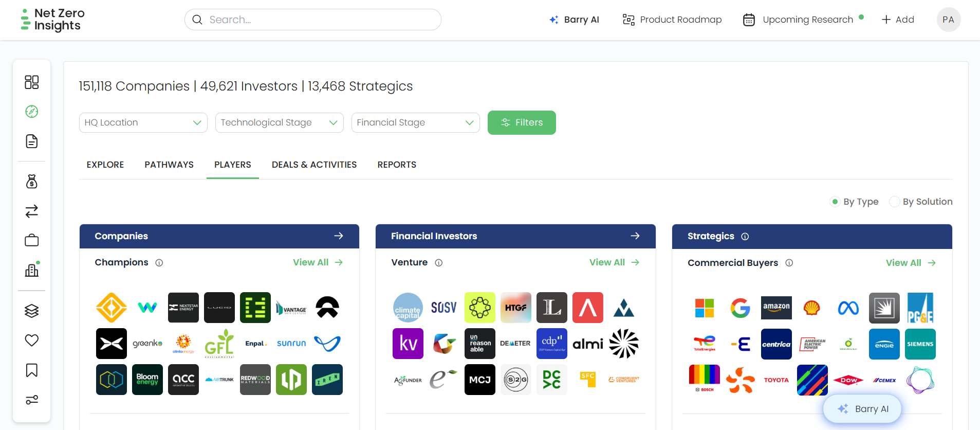980x430 pixels.
Task: Open the green Filters button
Action: point(522,122)
